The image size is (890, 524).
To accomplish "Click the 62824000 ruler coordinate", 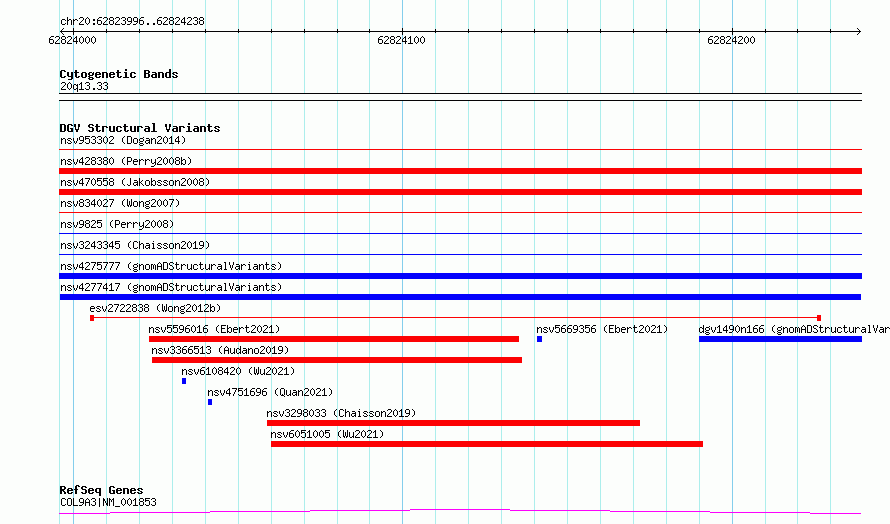I will (73, 40).
